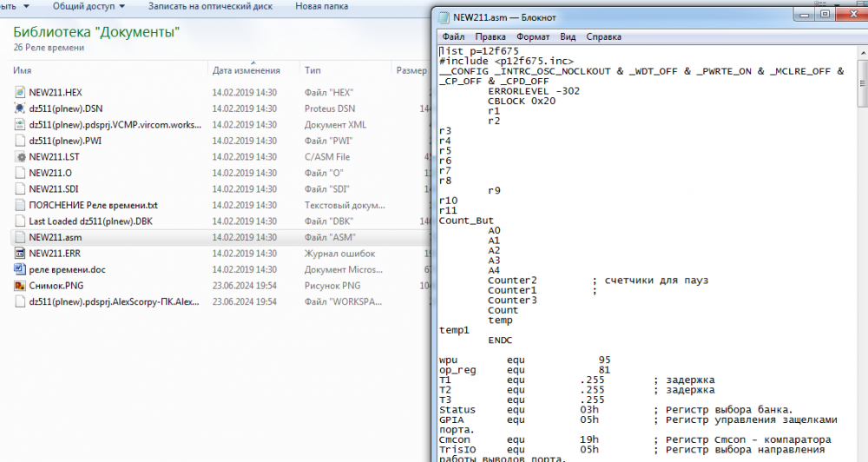868x462 pixels.
Task: Click the Notepad icon in the title bar
Action: (444, 18)
